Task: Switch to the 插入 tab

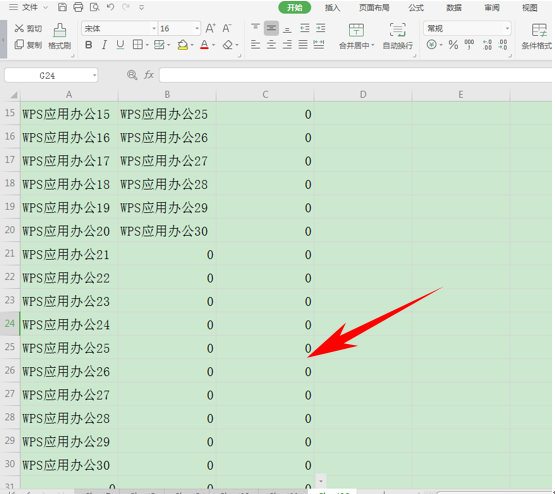Action: [332, 8]
